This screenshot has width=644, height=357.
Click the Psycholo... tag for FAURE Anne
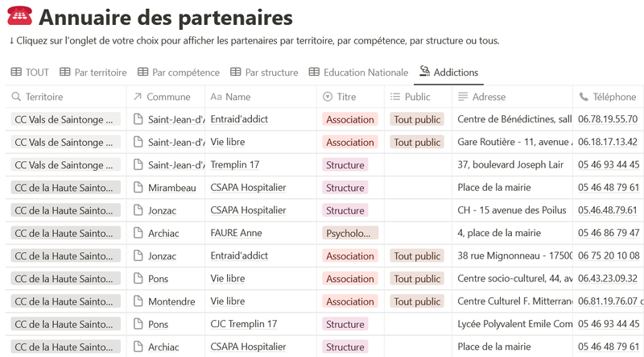click(x=350, y=234)
